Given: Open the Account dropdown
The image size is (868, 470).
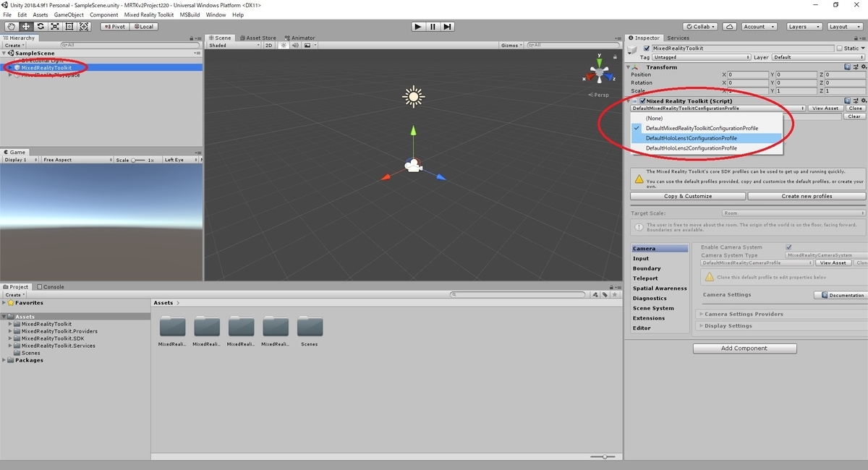Looking at the screenshot, I should point(759,27).
